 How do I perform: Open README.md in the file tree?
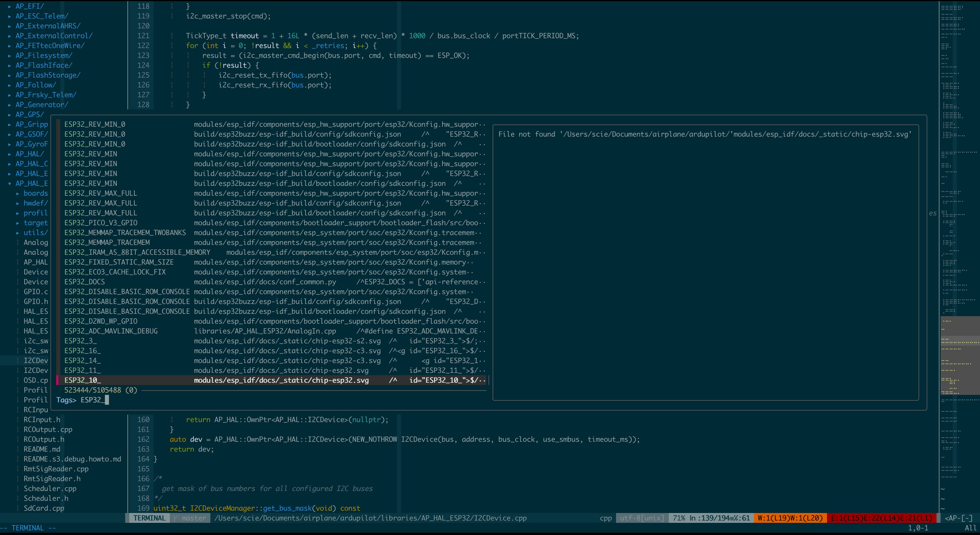(x=42, y=450)
